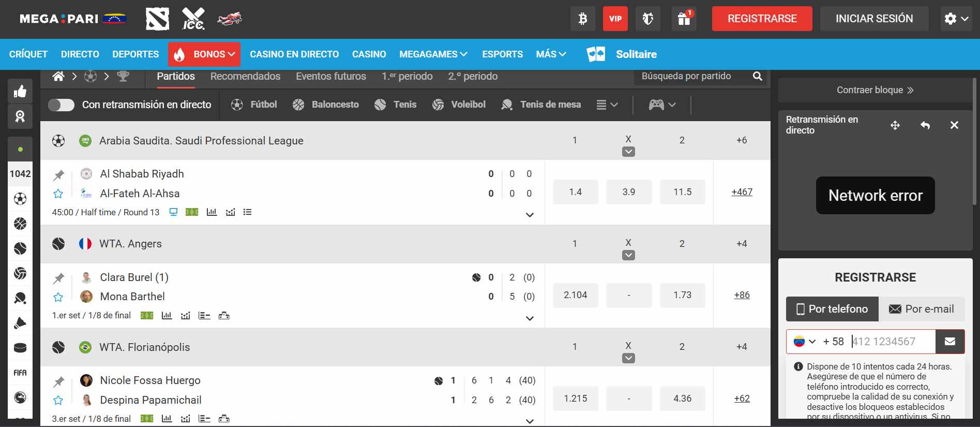Open the Bitcoin payments icon
This screenshot has width=980, height=427.
click(583, 19)
